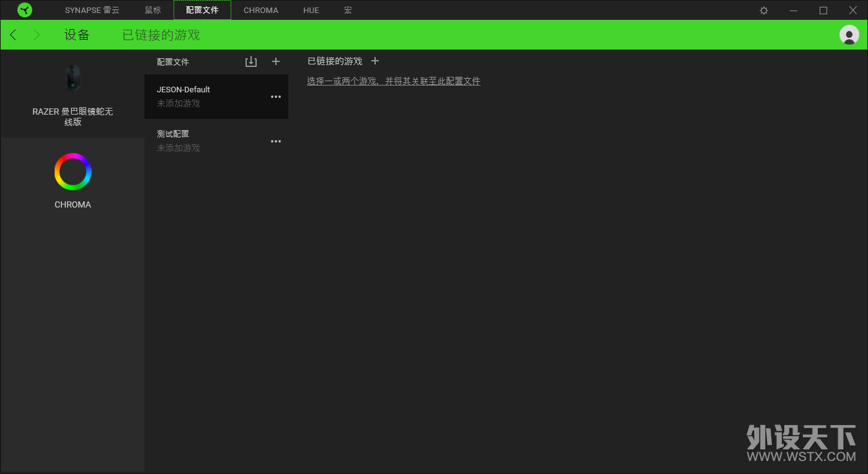Switch to the 鼠标 tab
This screenshot has height=474, width=868.
tap(153, 11)
